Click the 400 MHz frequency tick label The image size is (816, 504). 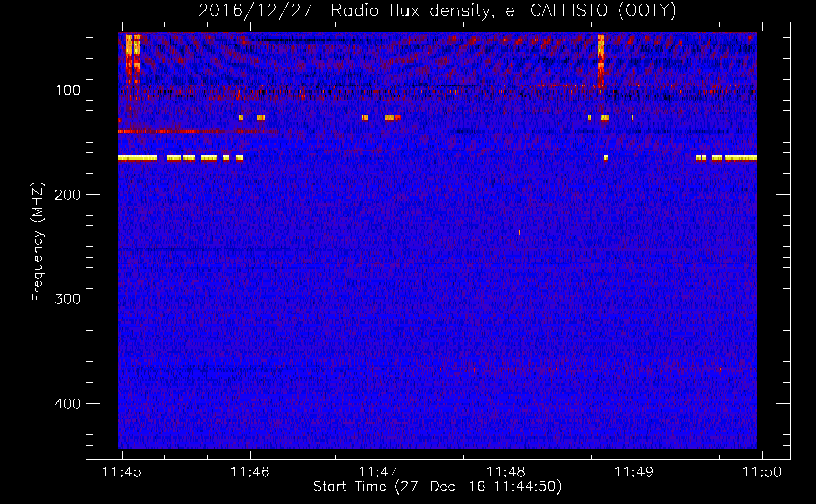point(68,404)
